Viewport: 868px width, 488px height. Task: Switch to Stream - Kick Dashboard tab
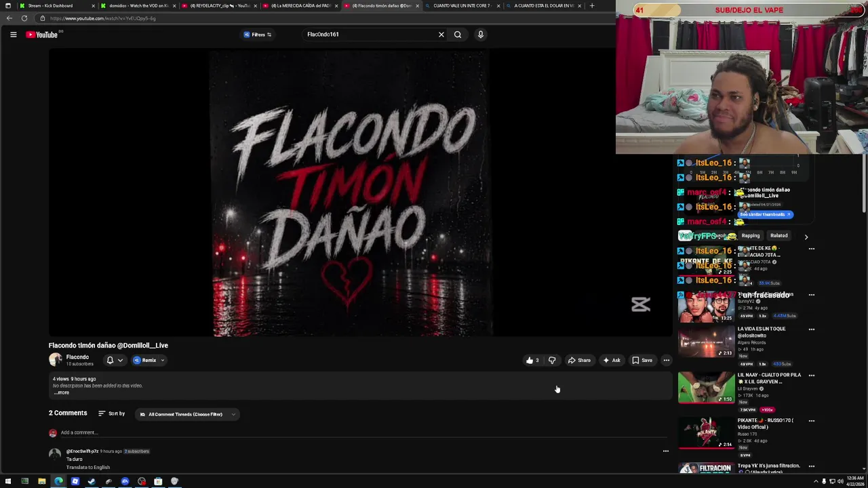click(x=54, y=5)
